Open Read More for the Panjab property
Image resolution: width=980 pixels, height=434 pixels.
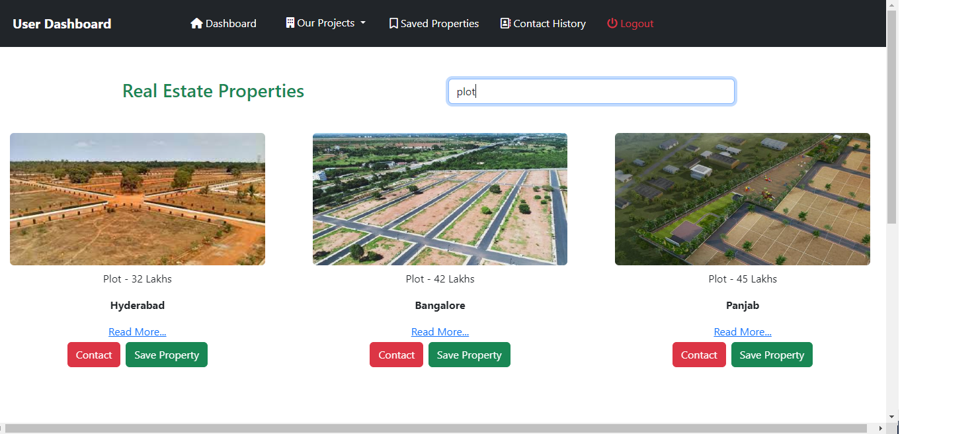[x=743, y=331]
